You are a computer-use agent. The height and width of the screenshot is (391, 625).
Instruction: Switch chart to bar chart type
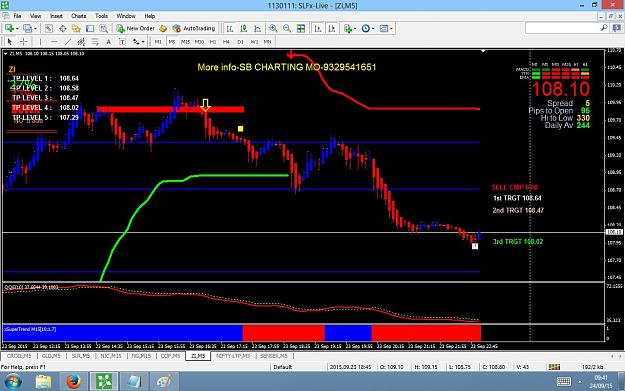(230, 28)
